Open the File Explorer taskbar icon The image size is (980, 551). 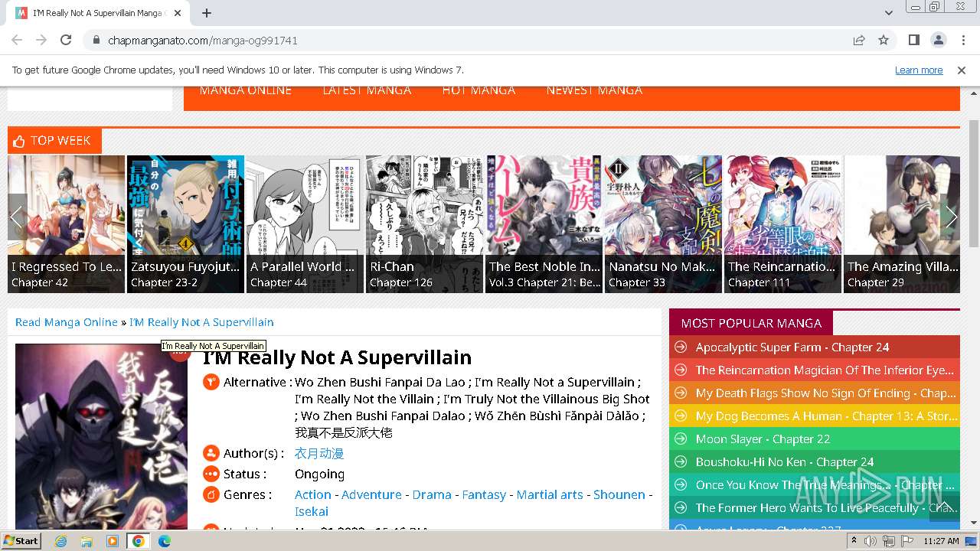tap(87, 541)
